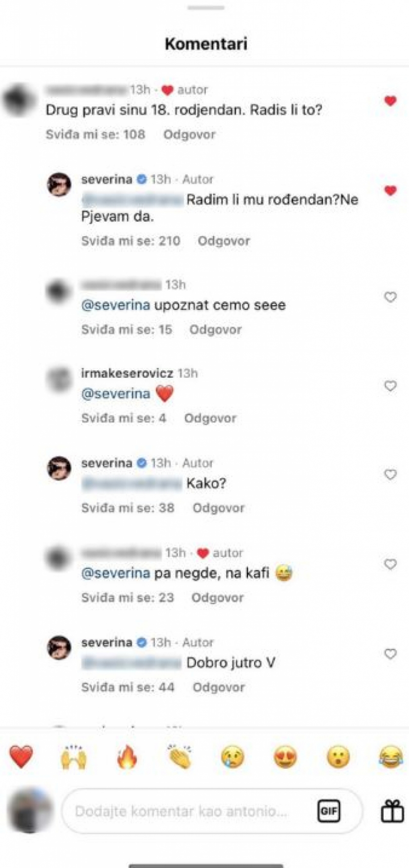Screen dimensions: 409x868
Task: Reply to the "pa negde, na kafi" comment
Action: [x=217, y=597]
